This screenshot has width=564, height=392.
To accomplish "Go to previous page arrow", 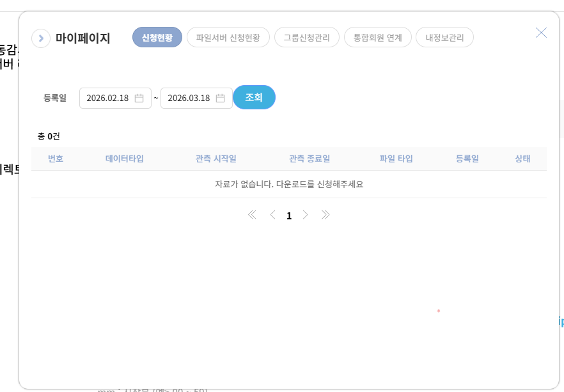I will 272,216.
